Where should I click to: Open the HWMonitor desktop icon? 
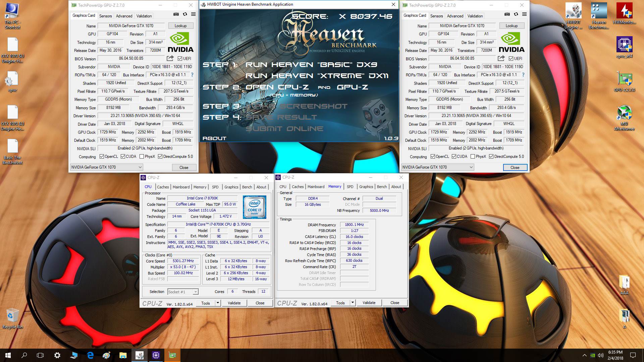tap(624, 13)
